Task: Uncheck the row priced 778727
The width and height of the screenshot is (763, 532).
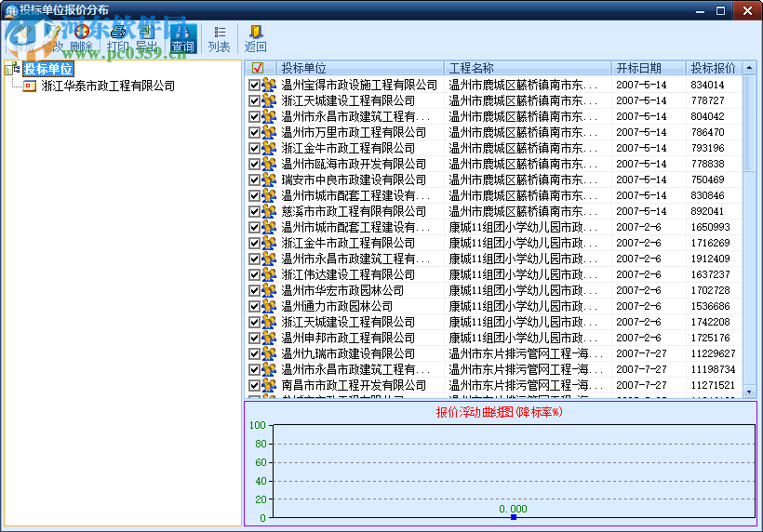Action: pyautogui.click(x=254, y=100)
